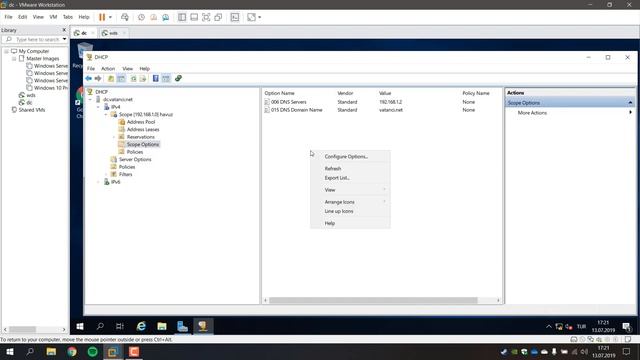Open the VMware VM menu
Image resolution: width=640 pixels, height=360 pixels.
coord(53,17)
